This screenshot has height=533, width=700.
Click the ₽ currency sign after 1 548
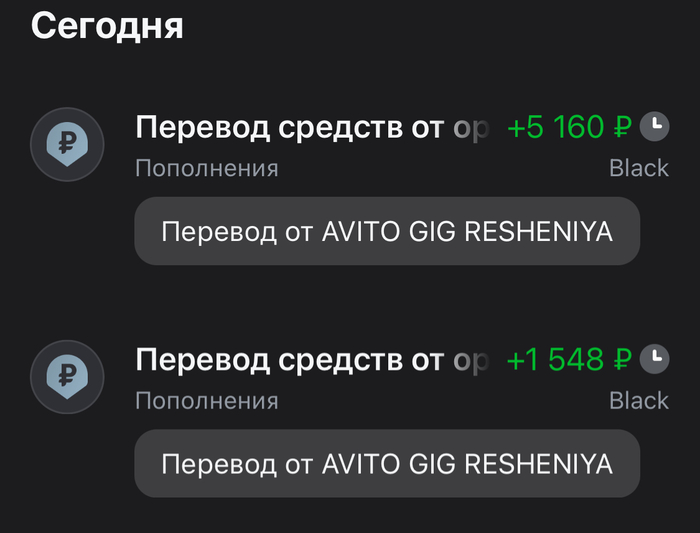(623, 360)
